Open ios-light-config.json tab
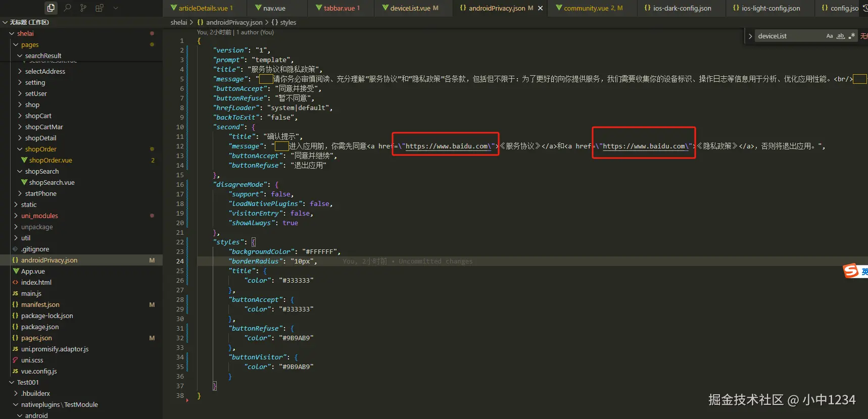Screen dimensions: 868x419 point(770,8)
